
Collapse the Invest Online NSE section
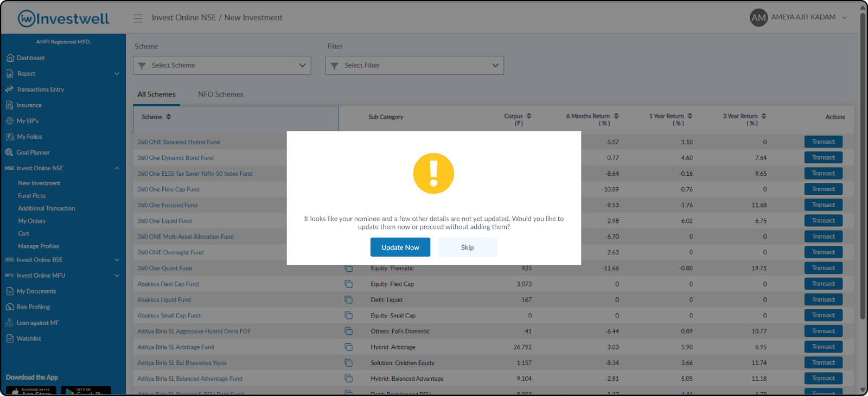coord(117,168)
